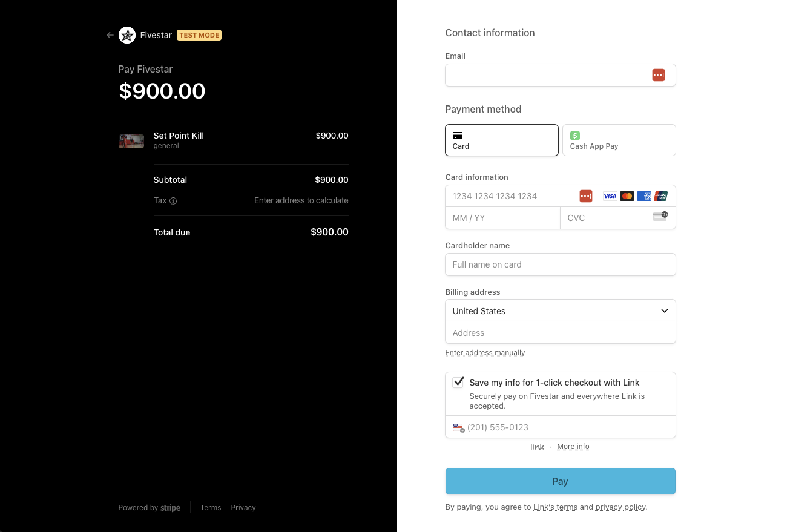Open the Terms footer link

[211, 508]
